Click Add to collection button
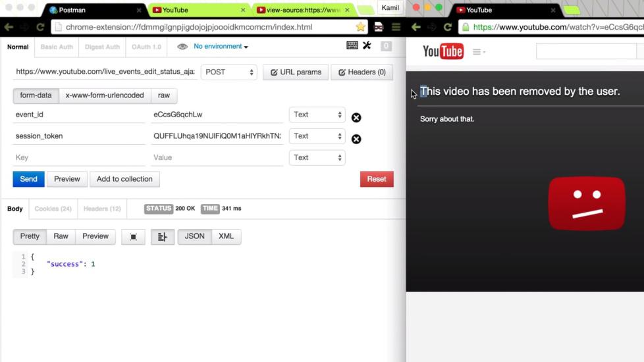The width and height of the screenshot is (644, 362). (x=124, y=180)
